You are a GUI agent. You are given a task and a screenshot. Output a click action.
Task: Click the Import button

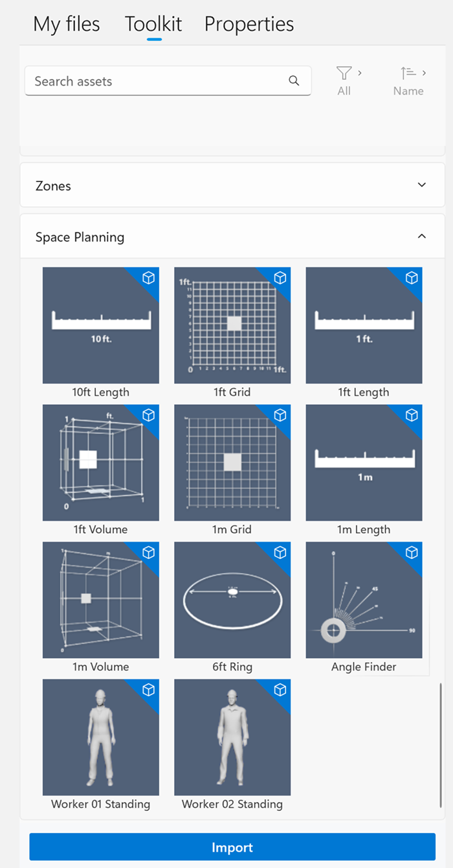click(232, 847)
